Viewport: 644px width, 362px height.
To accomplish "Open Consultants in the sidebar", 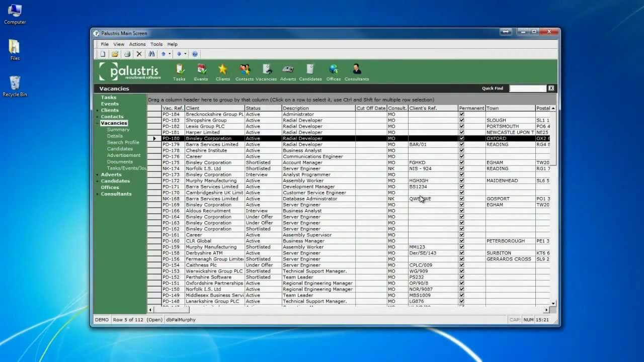I will pos(116,194).
